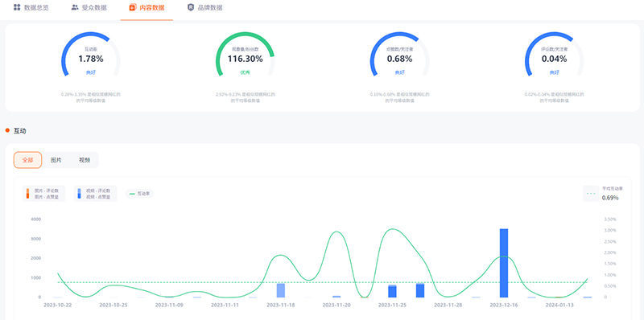Click the shield icon beside 品牌数据
The height and width of the screenshot is (320, 644).
191,7
